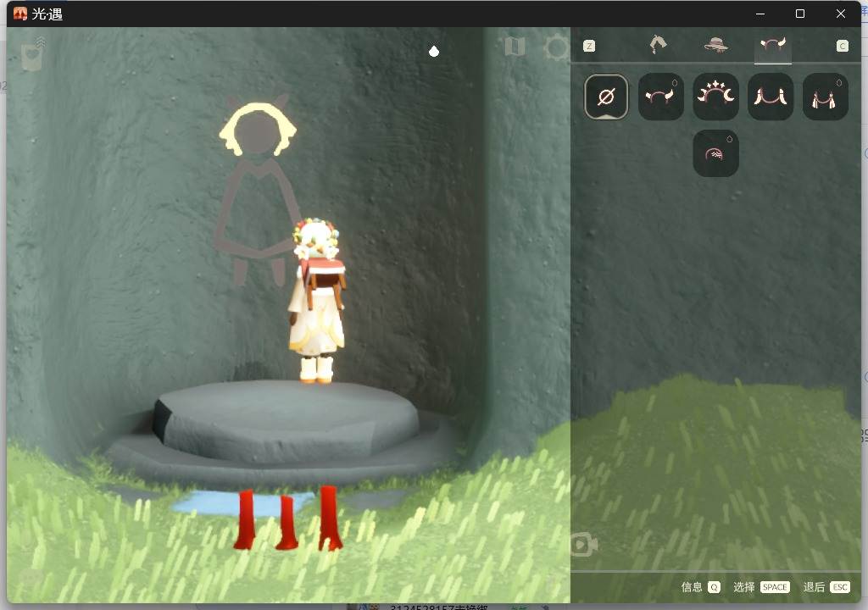Open the camera recording icon
Screen dimensions: 868x610
click(x=582, y=545)
